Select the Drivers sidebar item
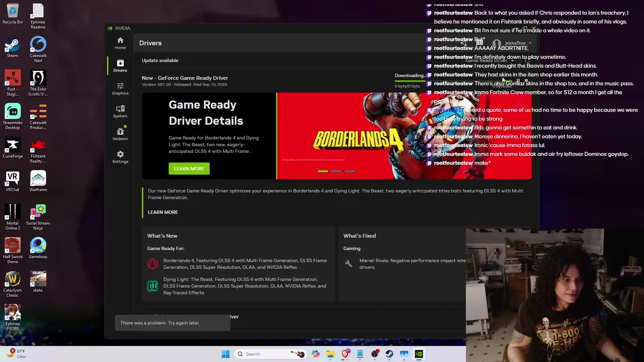Viewport: 644px width, 362px height. [x=120, y=66]
